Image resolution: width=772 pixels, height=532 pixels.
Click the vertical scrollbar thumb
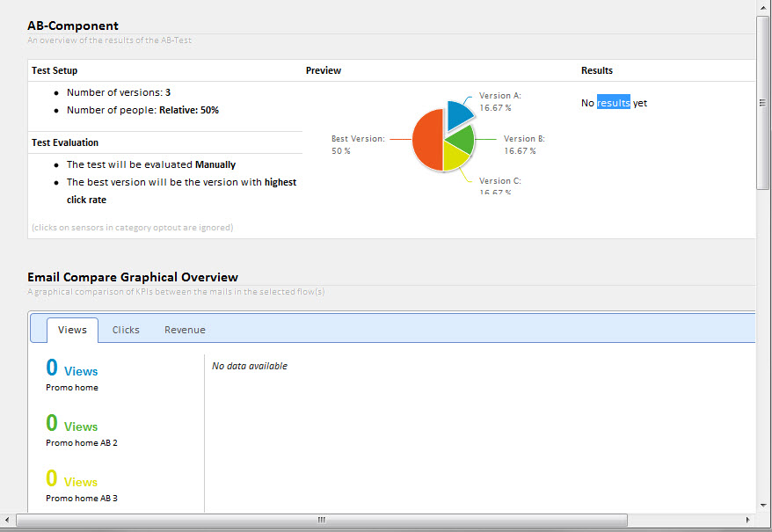762,102
